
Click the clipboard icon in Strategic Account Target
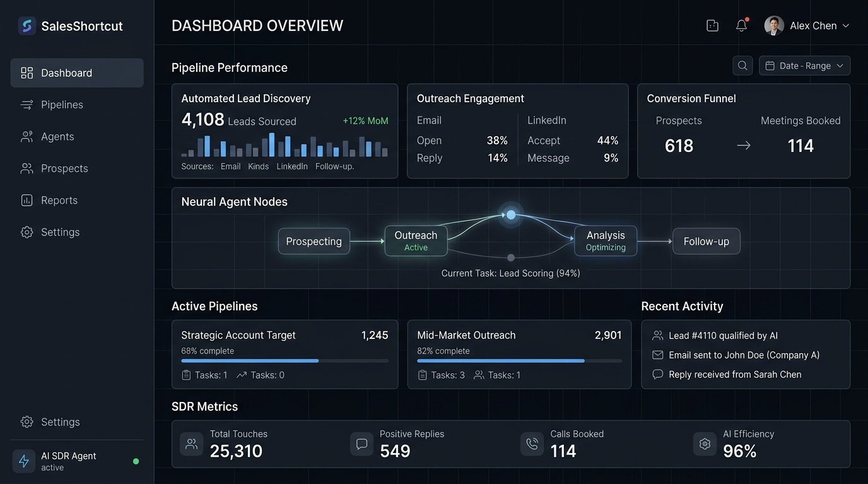point(186,375)
